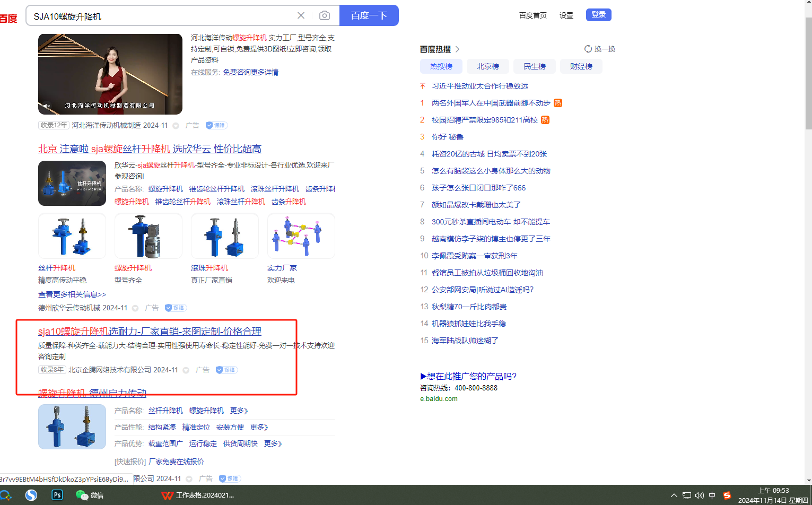Screen dimensions: 812x505
Task: Expand ad info dropdown next to 德州欣华云传动机械 2024-11
Action: [x=135, y=308]
